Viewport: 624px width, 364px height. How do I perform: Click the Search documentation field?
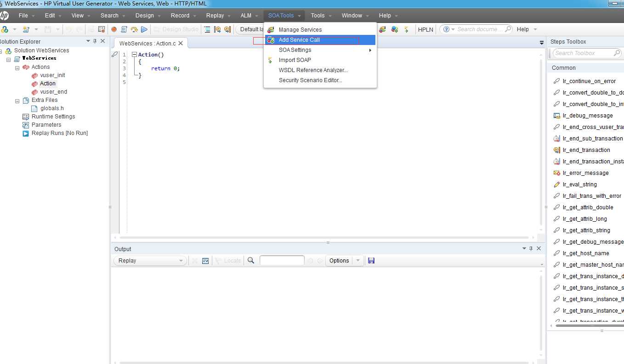coord(476,29)
